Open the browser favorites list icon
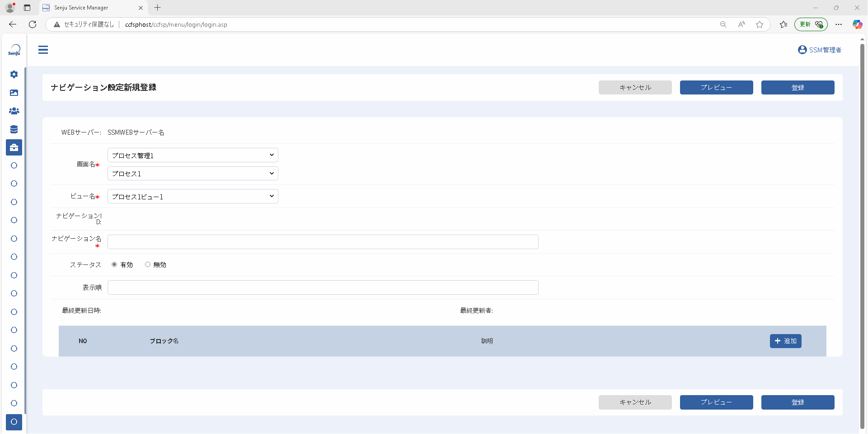This screenshot has height=434, width=868. pyautogui.click(x=784, y=24)
